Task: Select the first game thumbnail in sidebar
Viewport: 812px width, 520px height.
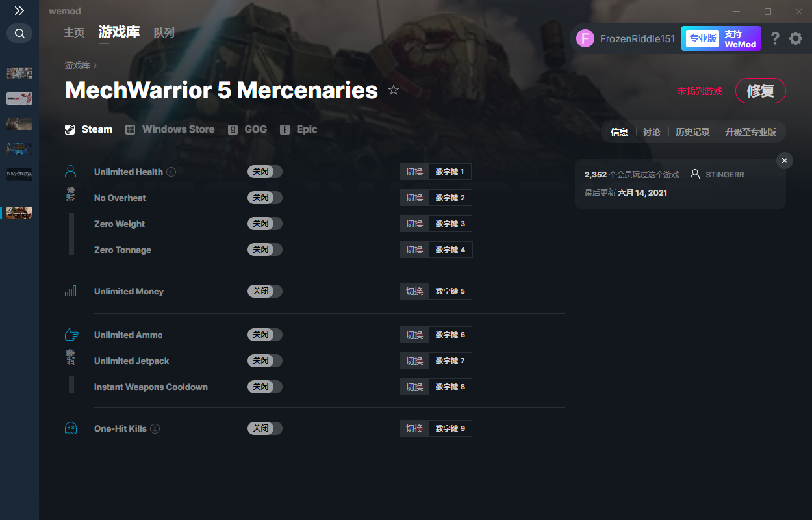Action: 19,73
